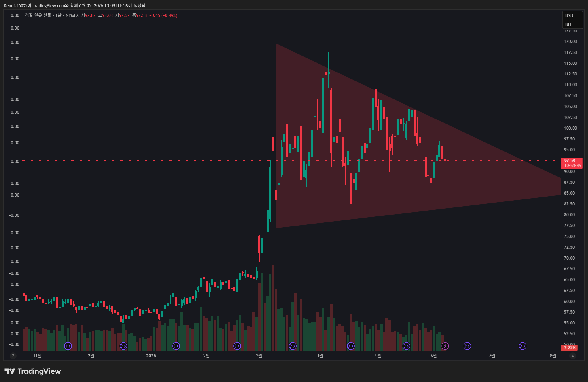
Task: Click the rollover marker between 11월 and 12월
Action: 68,346
